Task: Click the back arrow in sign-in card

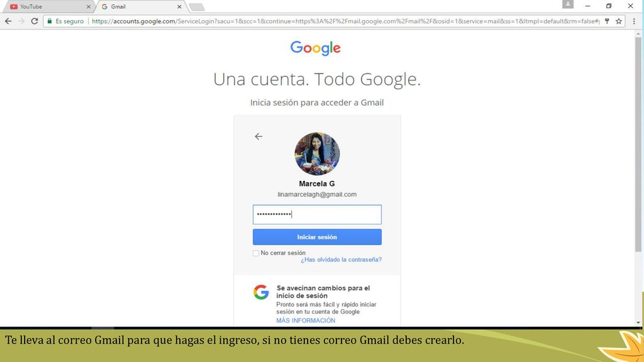Action: (258, 136)
